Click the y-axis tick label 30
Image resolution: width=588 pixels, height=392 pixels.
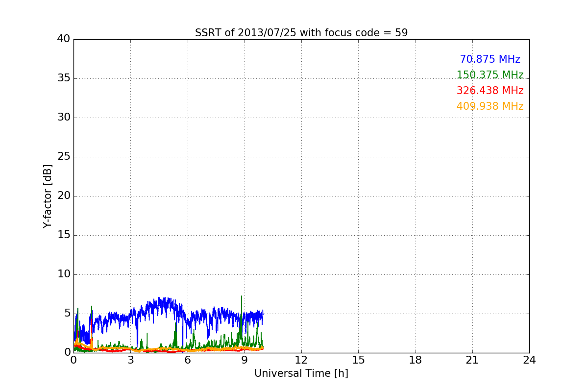64,118
